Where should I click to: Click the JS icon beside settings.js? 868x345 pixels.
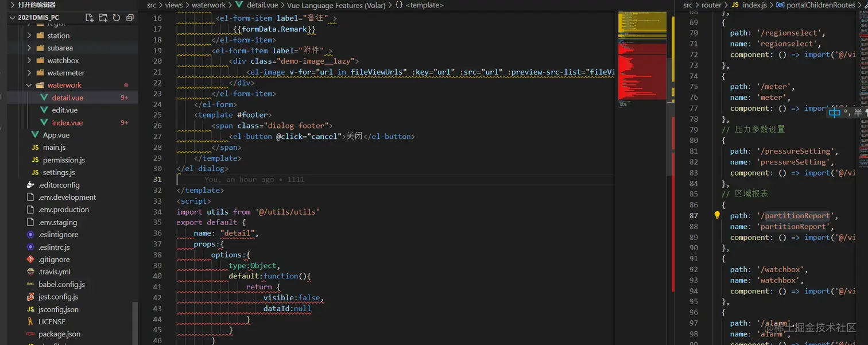coord(36,172)
